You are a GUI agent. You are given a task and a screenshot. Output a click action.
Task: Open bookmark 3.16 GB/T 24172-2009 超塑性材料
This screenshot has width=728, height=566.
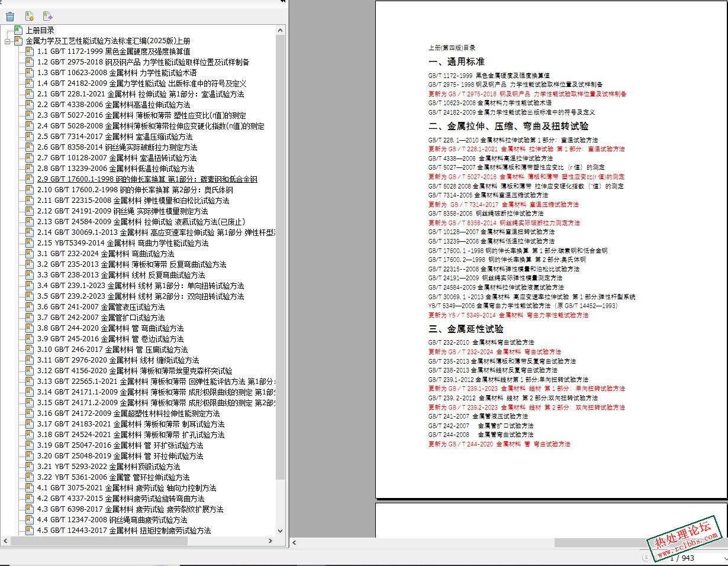128,413
